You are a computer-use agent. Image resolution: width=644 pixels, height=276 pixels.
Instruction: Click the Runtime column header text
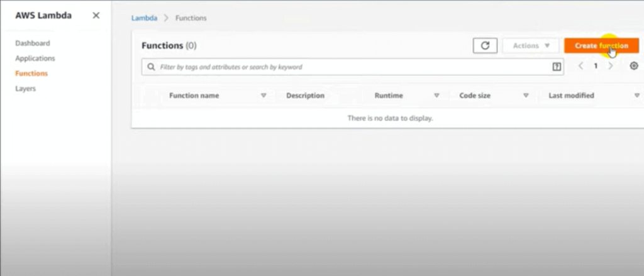(x=389, y=96)
